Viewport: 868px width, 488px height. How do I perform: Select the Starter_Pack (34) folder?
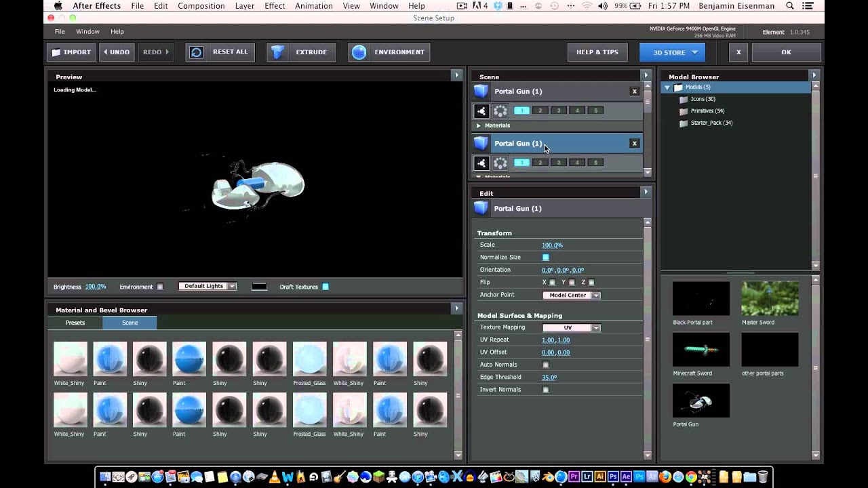pyautogui.click(x=706, y=123)
